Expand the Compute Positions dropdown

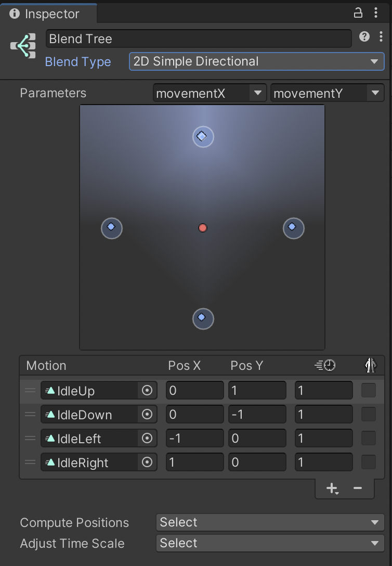(270, 522)
